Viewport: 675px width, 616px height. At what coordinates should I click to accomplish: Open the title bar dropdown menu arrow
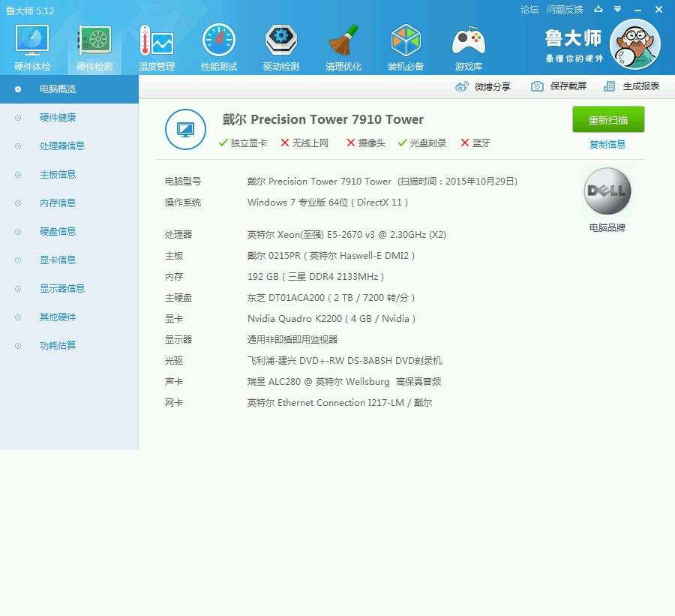(x=617, y=9)
